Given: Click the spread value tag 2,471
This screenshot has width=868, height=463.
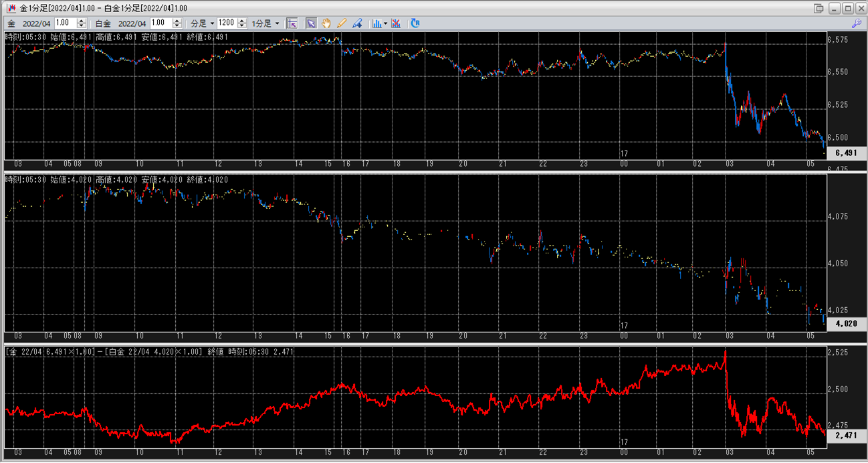Looking at the screenshot, I should (x=846, y=435).
